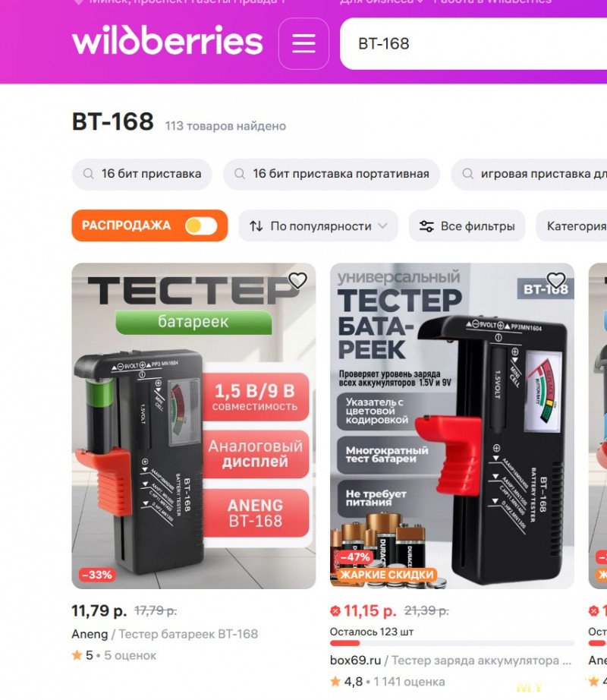The height and width of the screenshot is (700, 607).
Task: Click magnifier in '16 бит приставка' chip
Action: pyautogui.click(x=89, y=174)
